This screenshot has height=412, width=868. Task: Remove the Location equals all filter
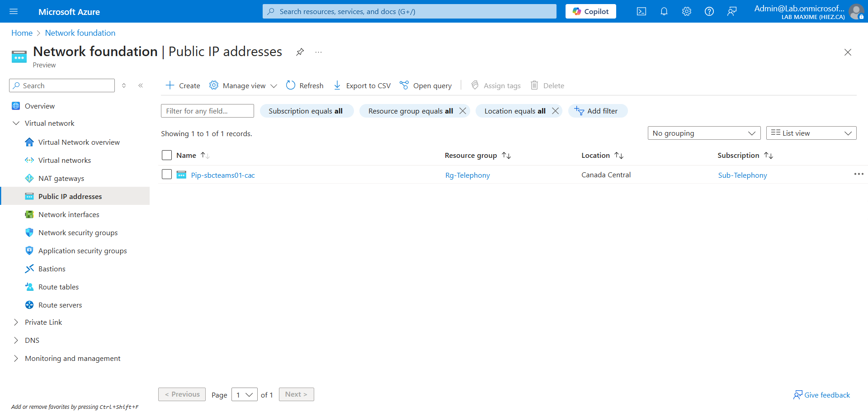(556, 111)
